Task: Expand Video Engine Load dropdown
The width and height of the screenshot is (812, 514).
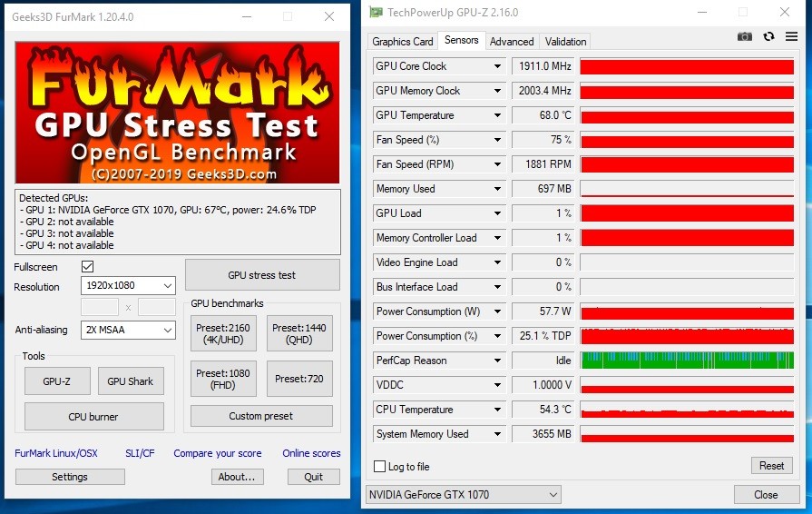Action: coord(497,262)
